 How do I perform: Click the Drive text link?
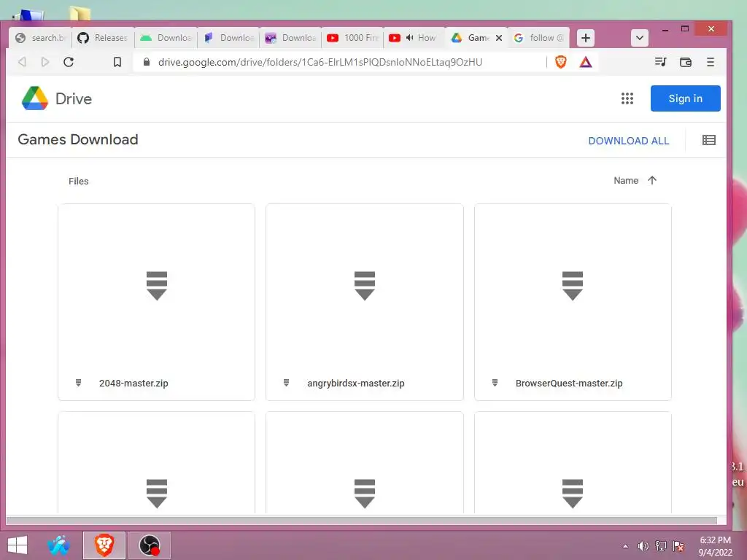click(74, 98)
